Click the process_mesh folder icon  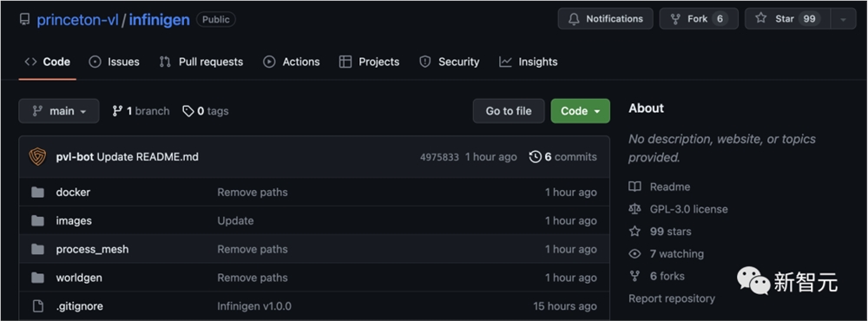click(37, 249)
